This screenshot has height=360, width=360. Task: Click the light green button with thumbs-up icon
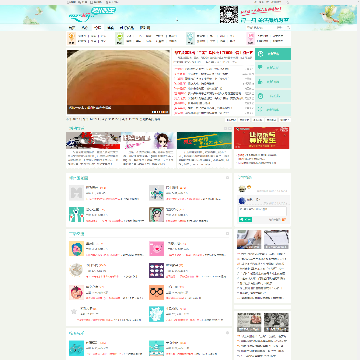273,82
